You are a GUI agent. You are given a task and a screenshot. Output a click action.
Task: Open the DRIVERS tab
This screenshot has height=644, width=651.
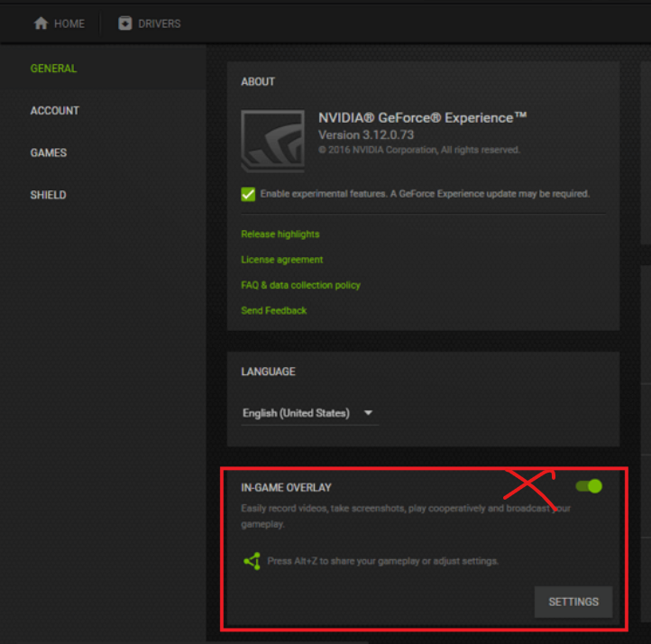[x=150, y=23]
